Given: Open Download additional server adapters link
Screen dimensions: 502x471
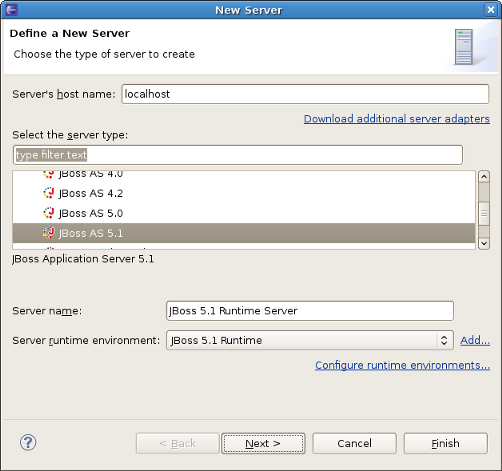Looking at the screenshot, I should [x=397, y=119].
